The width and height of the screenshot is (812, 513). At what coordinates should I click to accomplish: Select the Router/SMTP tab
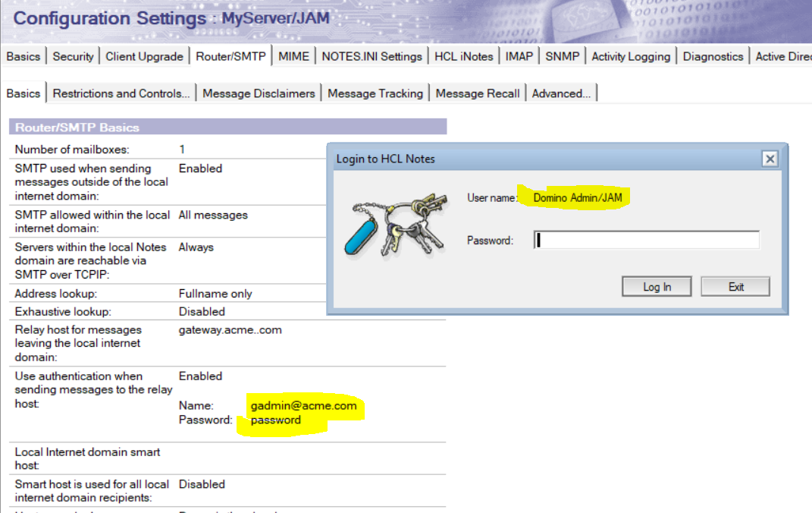pyautogui.click(x=230, y=56)
